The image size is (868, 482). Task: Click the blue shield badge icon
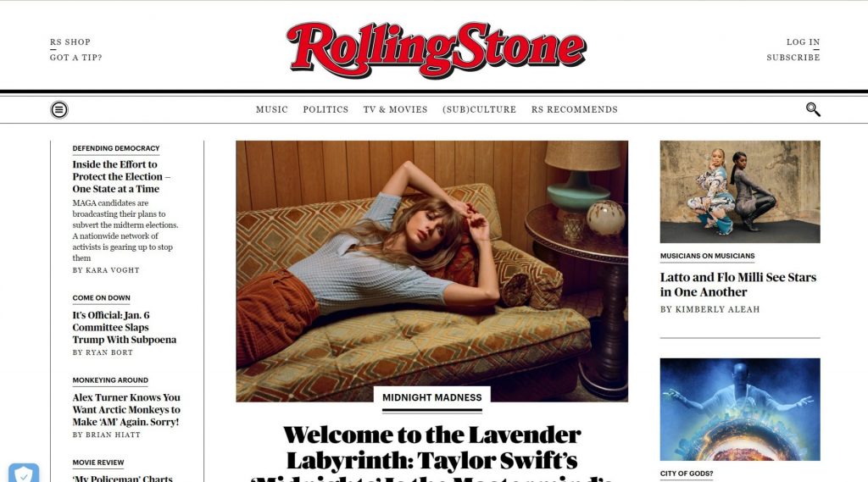24,474
